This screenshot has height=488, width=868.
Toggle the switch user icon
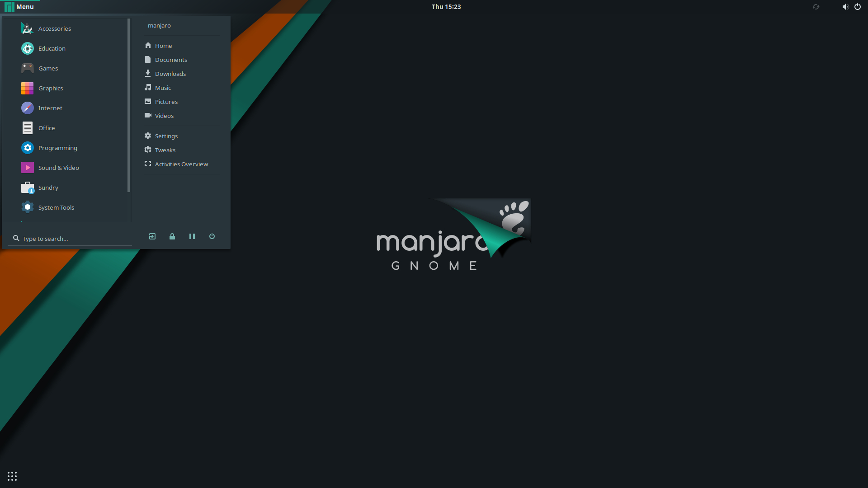152,236
